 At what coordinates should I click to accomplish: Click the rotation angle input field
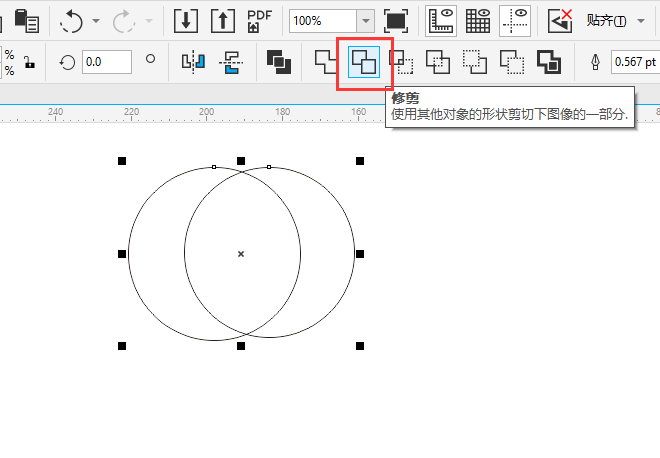pos(106,62)
